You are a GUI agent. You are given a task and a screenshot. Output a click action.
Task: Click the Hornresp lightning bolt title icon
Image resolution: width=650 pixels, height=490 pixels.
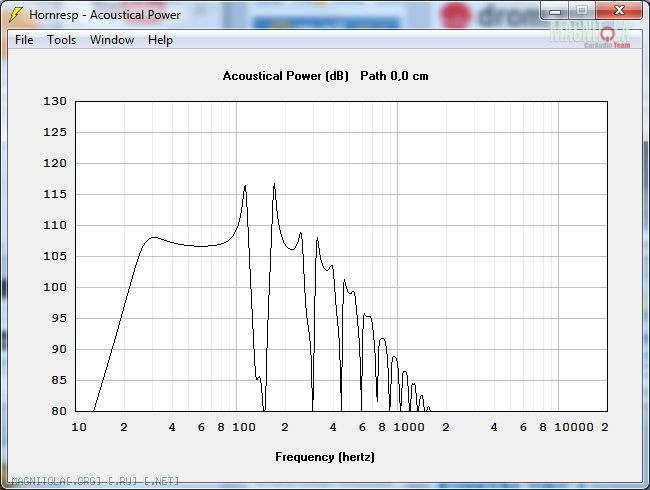point(15,15)
